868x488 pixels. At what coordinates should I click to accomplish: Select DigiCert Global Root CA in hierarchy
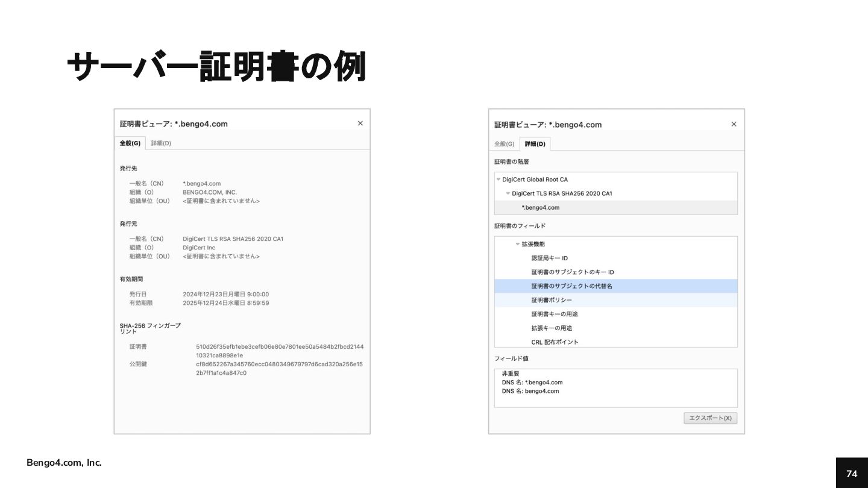pyautogui.click(x=616, y=180)
